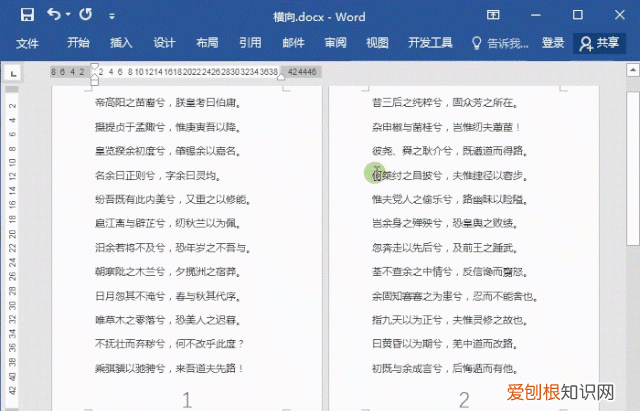Click the 共享 share button
Image resolution: width=640 pixels, height=411 pixels.
click(599, 43)
